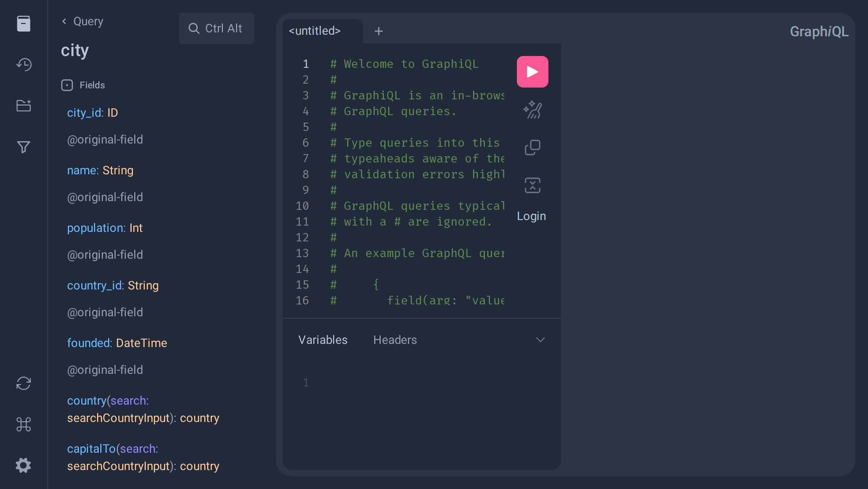Open the Headers editor tab
Image resolution: width=868 pixels, height=489 pixels.
[x=395, y=340]
